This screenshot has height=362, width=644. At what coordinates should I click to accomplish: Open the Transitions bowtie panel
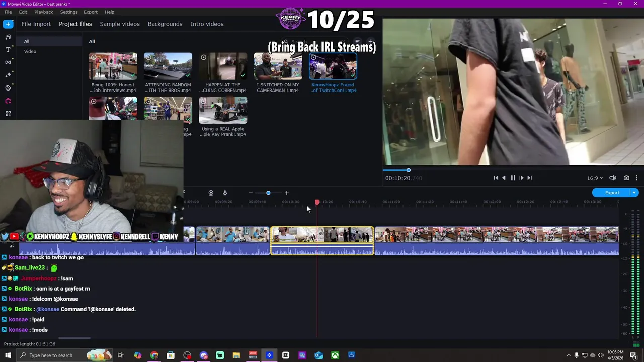(x=8, y=62)
